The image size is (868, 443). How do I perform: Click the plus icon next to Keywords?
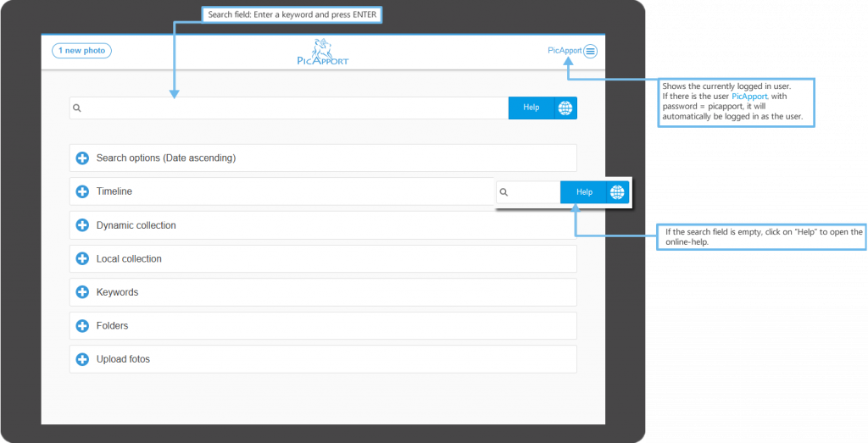click(x=82, y=292)
